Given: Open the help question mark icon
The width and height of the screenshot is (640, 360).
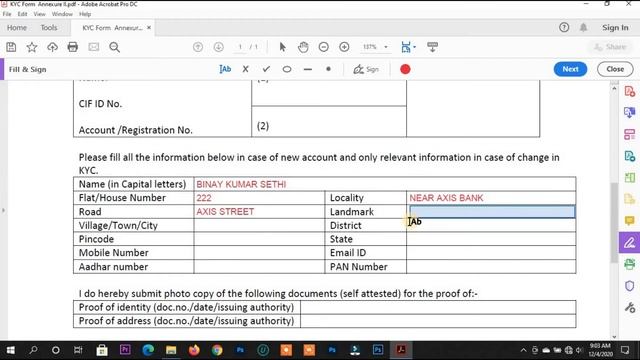Looking at the screenshot, I should [x=564, y=27].
